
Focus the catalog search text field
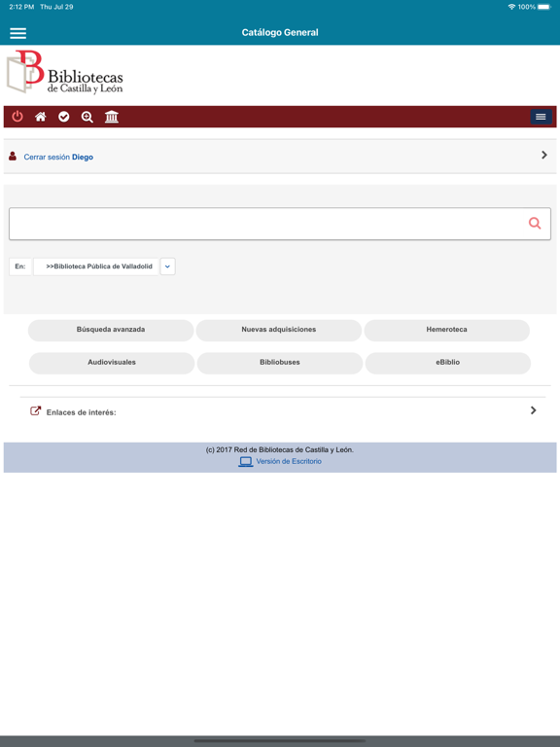tap(280, 224)
